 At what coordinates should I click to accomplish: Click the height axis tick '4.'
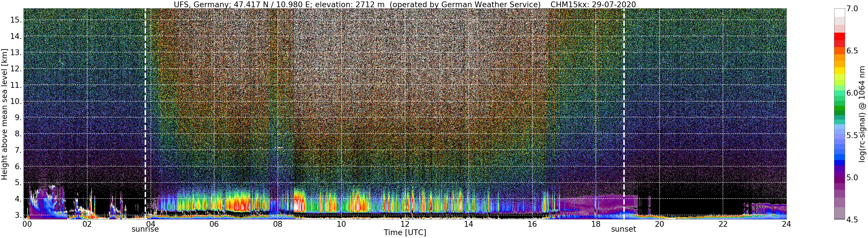pyautogui.click(x=18, y=199)
